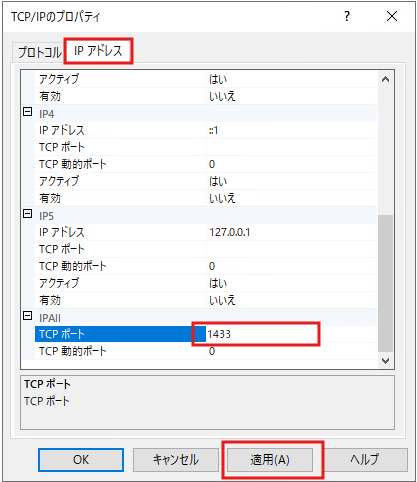
Task: Select the IPAll TCP 動的ポート row
Action: click(x=206, y=351)
